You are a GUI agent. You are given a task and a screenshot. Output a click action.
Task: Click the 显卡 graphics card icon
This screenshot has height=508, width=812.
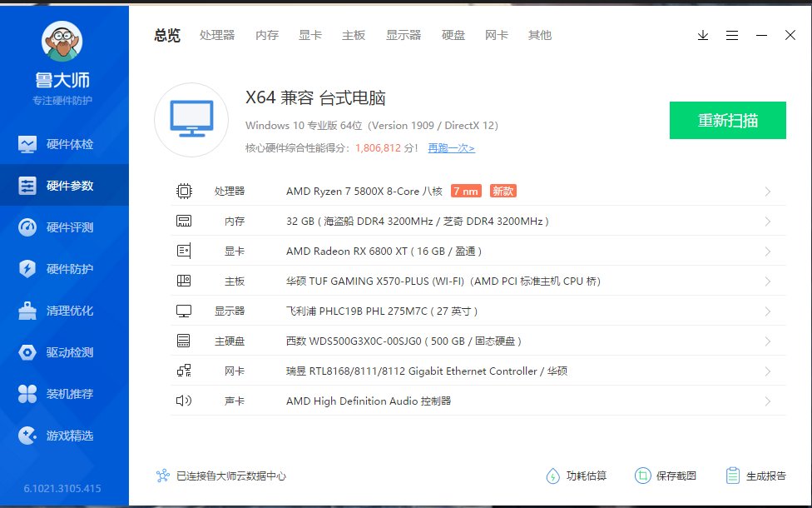point(184,252)
